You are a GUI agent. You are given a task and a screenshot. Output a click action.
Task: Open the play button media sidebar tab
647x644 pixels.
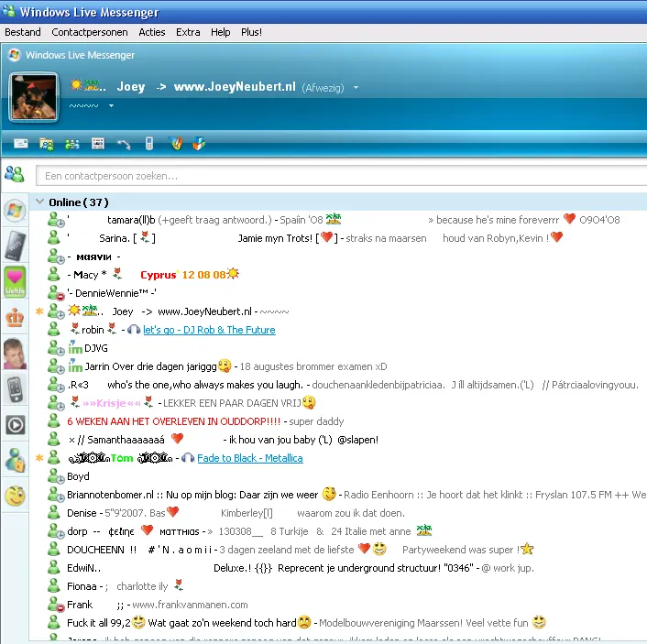(15, 425)
